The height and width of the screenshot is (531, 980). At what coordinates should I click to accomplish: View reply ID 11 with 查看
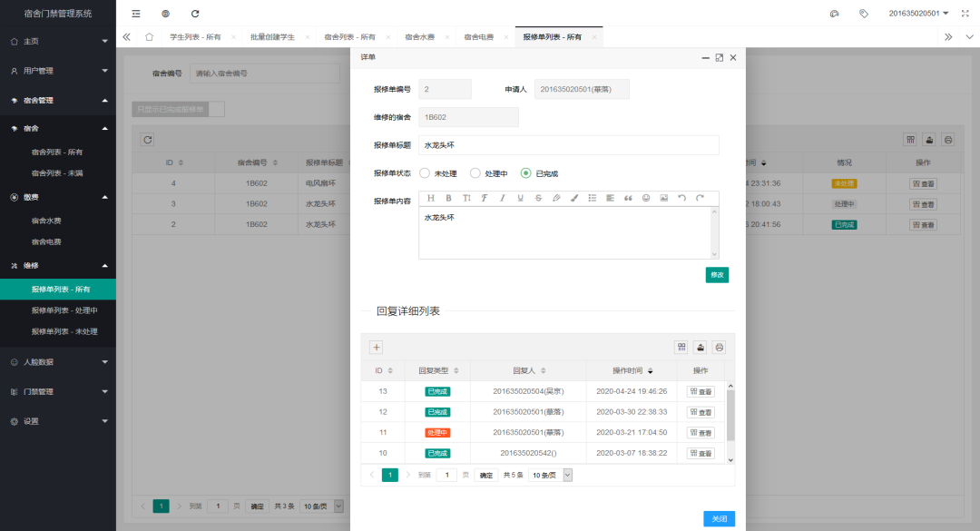pos(701,433)
